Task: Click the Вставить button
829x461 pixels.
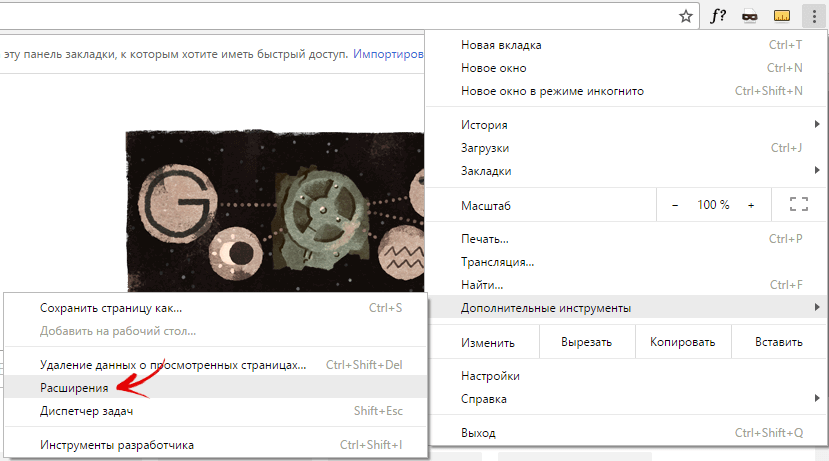Action: click(x=778, y=342)
